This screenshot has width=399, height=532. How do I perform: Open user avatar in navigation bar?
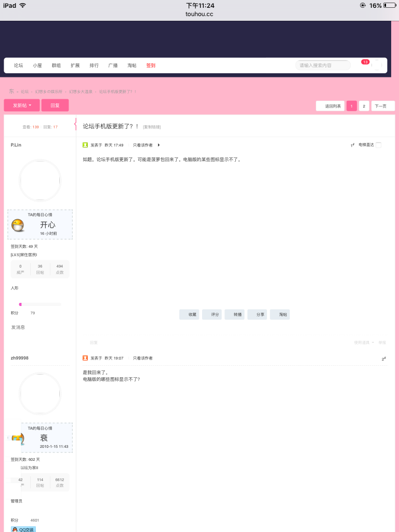coord(377,65)
